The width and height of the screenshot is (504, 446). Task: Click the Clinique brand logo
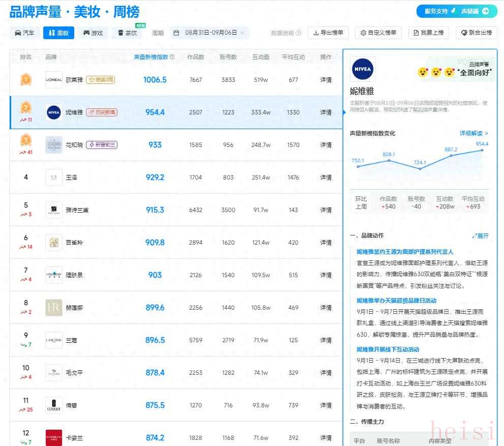coord(54,405)
